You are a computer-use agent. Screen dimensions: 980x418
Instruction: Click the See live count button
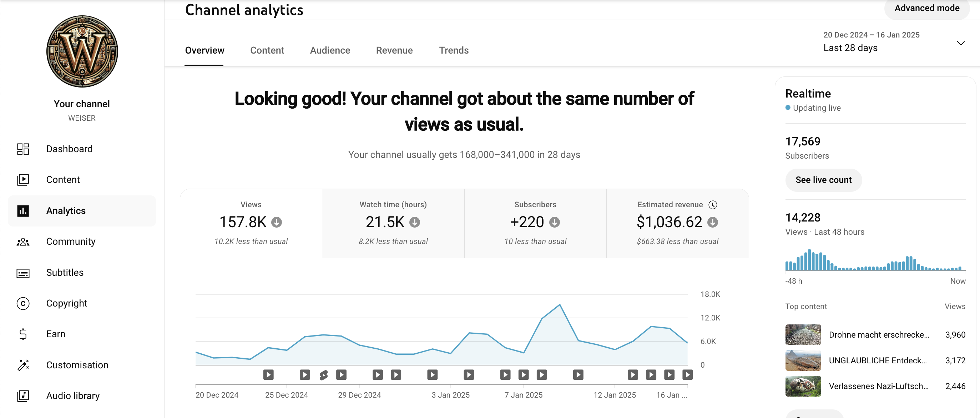[x=823, y=180]
